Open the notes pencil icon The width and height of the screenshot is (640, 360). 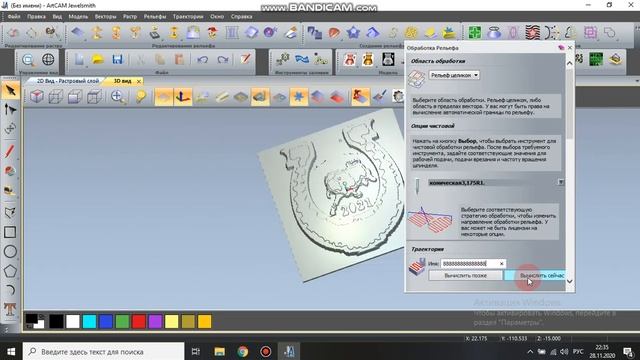click(245, 59)
